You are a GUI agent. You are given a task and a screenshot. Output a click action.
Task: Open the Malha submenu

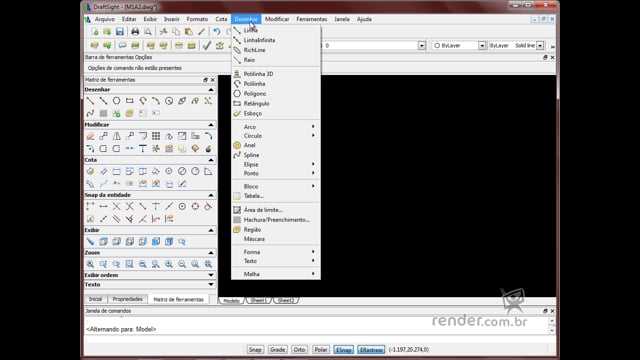[276, 274]
